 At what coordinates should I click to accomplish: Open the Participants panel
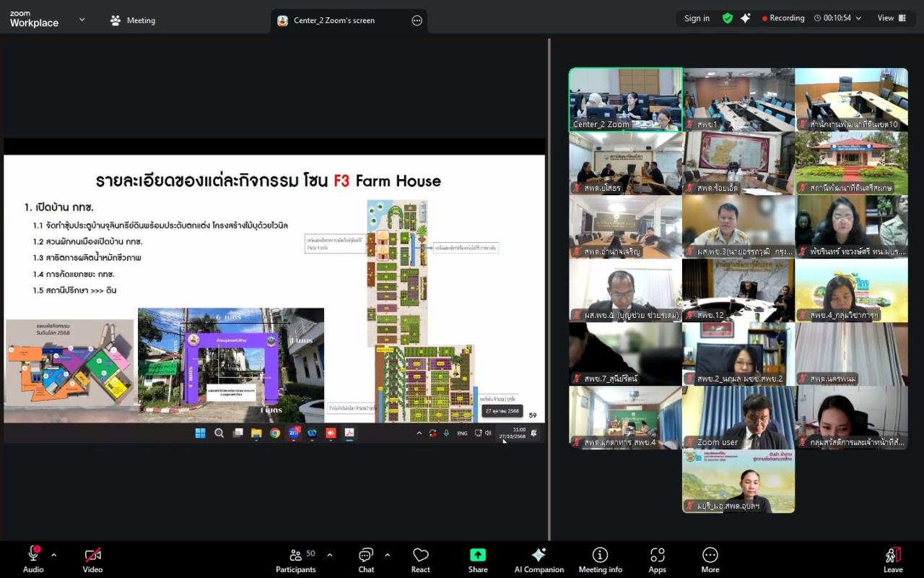pos(296,559)
